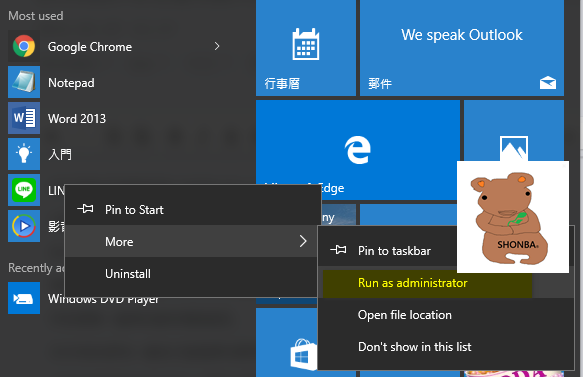The image size is (583, 377).
Task: Select Pin to taskbar
Action: pyautogui.click(x=387, y=251)
